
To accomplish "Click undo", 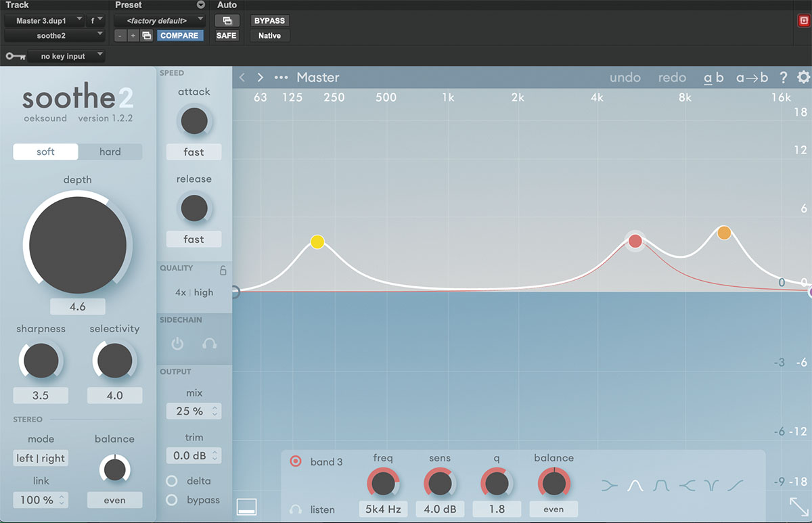I will [x=625, y=78].
